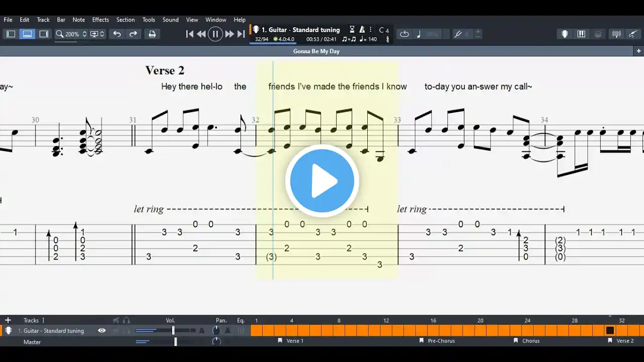Show the piano keyboard view
Screen dimensions: 644x362
pos(581,34)
